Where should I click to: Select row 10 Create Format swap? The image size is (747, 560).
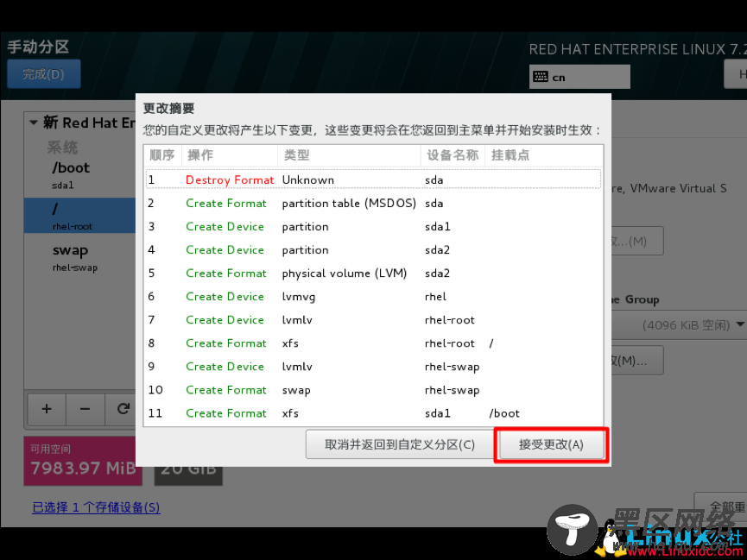373,390
